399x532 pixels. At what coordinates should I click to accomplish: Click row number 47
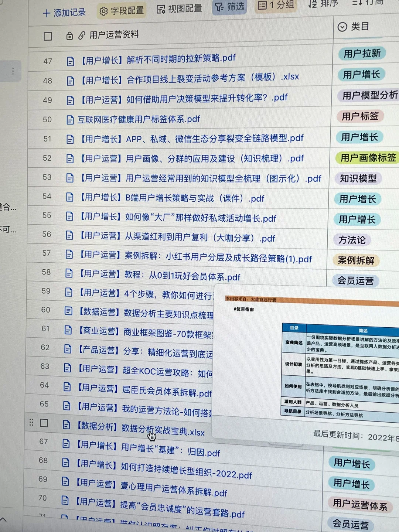pyautogui.click(x=48, y=61)
